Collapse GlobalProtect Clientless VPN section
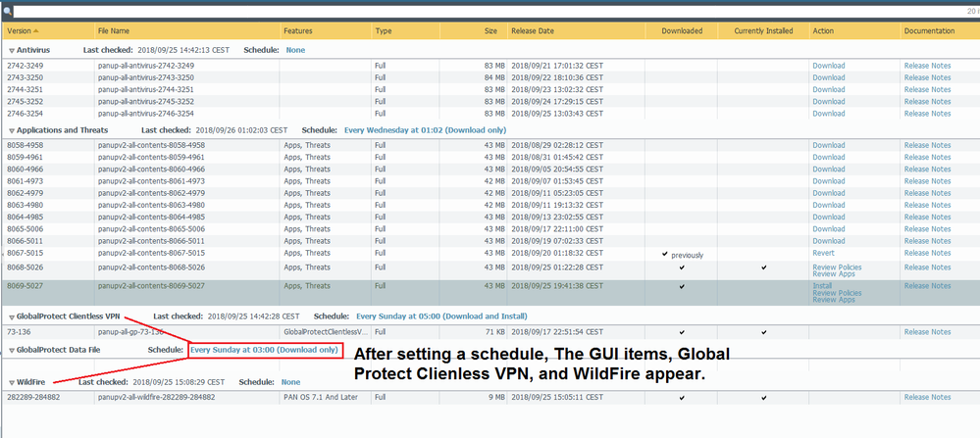980x438 pixels. (11, 316)
